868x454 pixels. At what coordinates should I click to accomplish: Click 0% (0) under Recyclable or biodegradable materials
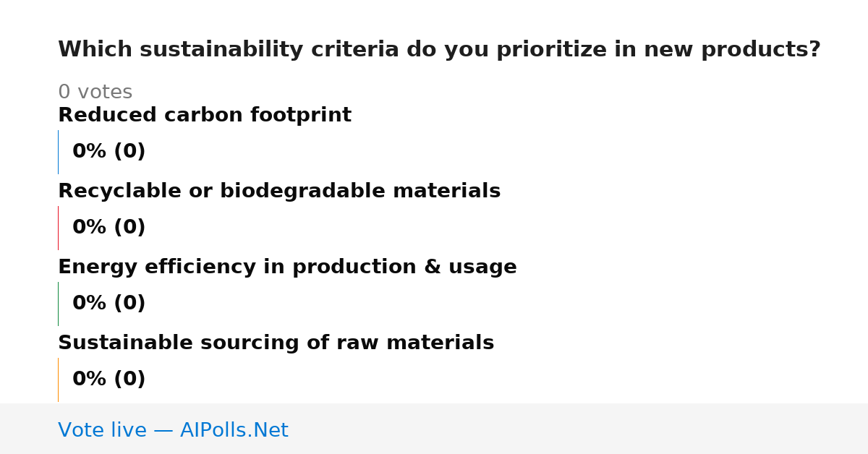click(109, 228)
